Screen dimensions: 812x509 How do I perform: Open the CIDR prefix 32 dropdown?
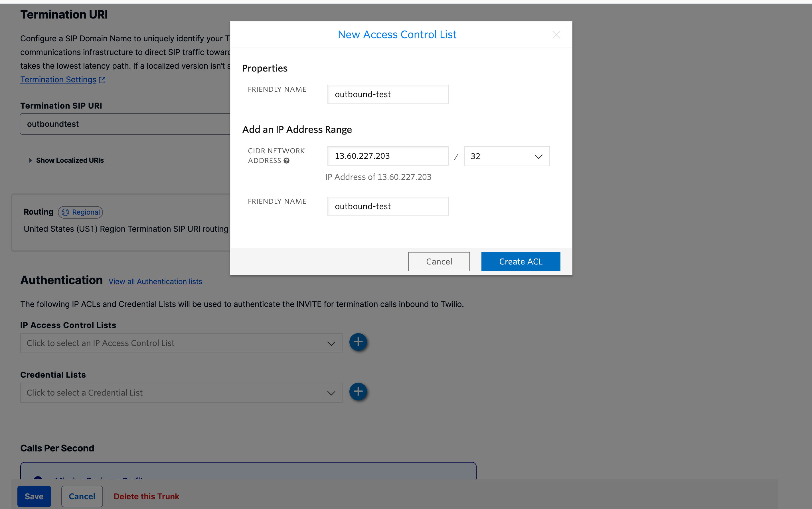(x=507, y=156)
